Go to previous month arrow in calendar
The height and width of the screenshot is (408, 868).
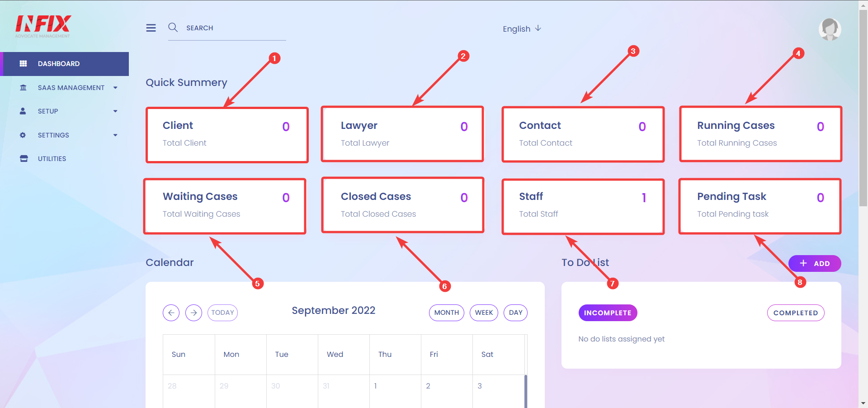[x=171, y=313]
